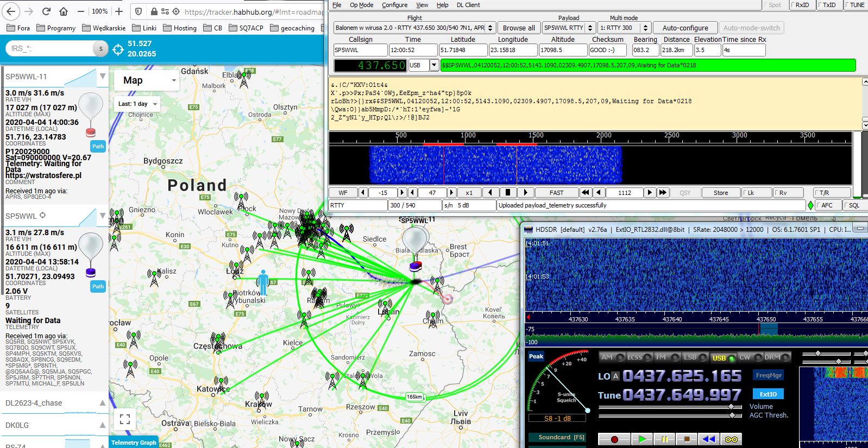
Task: Click the fullscreen icon on the map
Action: (x=125, y=419)
